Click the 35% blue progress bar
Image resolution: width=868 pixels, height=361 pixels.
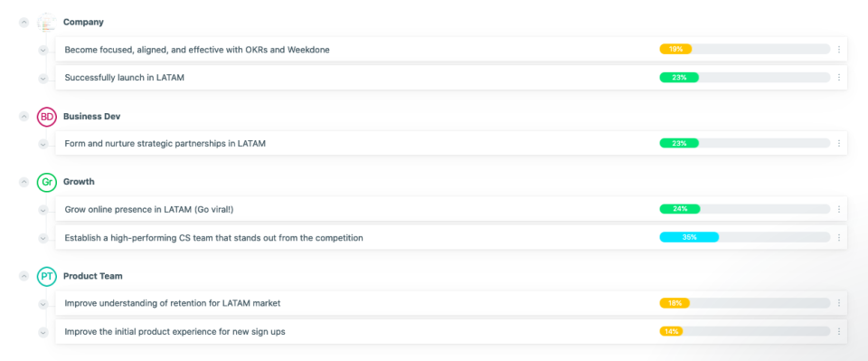pyautogui.click(x=744, y=238)
